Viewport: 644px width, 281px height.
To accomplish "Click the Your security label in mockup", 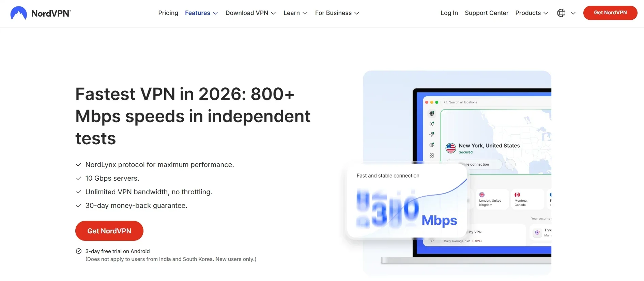I will pyautogui.click(x=540, y=219).
